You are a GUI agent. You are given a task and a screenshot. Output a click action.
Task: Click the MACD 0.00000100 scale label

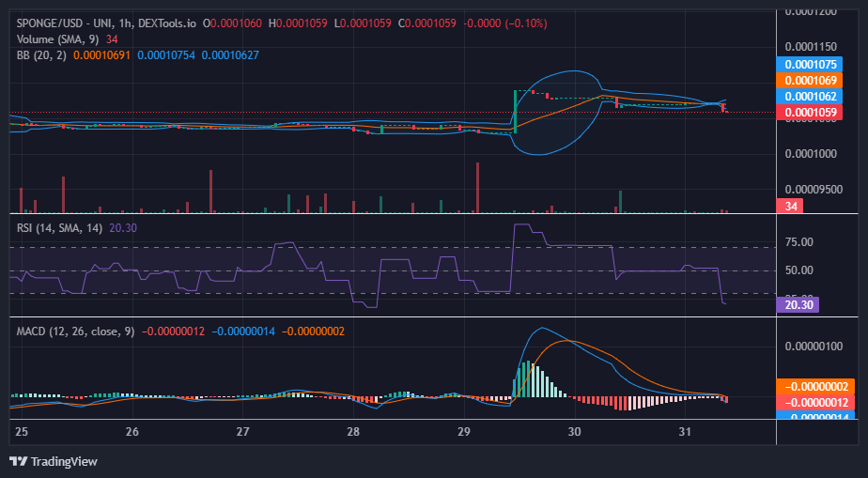pyautogui.click(x=814, y=347)
